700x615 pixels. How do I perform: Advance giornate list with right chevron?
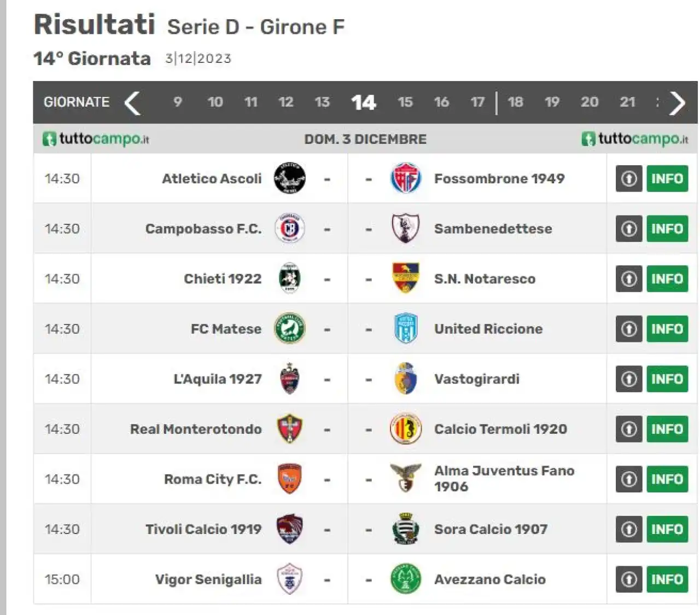(677, 102)
